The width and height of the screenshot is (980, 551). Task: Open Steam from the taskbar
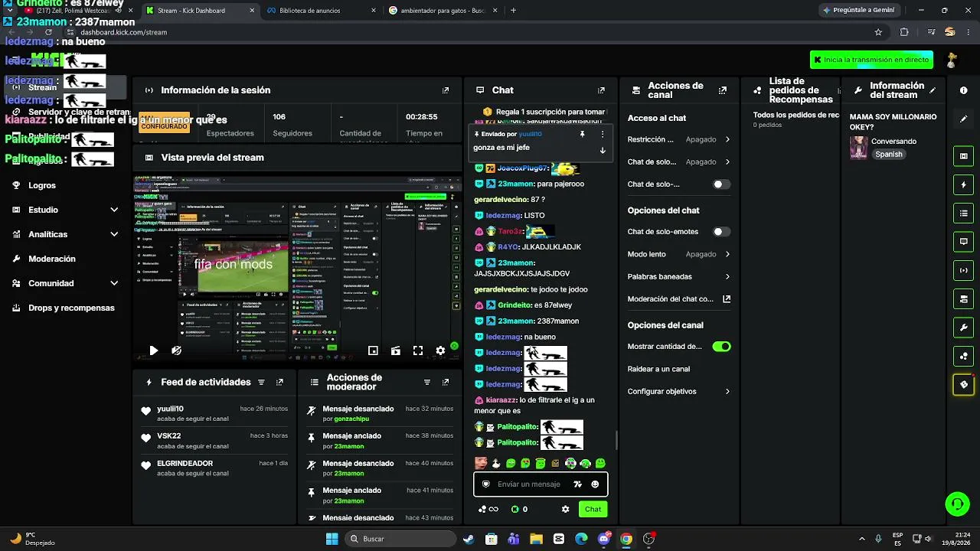point(468,539)
